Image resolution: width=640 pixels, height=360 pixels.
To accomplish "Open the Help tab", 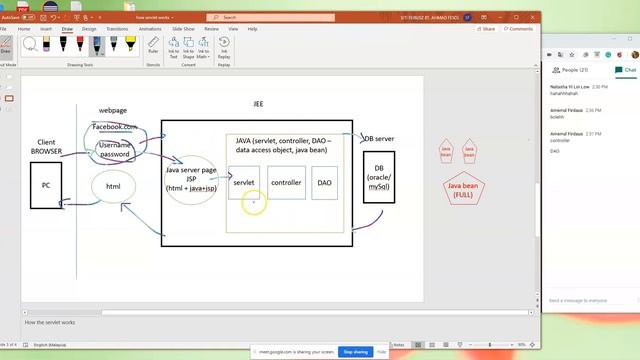I will tap(252, 29).
